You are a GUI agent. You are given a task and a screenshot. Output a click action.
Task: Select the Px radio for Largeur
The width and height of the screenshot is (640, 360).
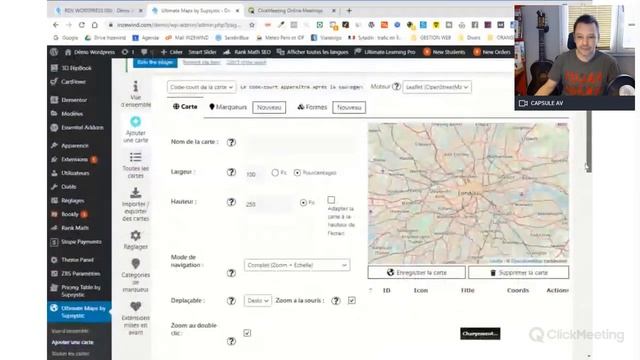275,173
